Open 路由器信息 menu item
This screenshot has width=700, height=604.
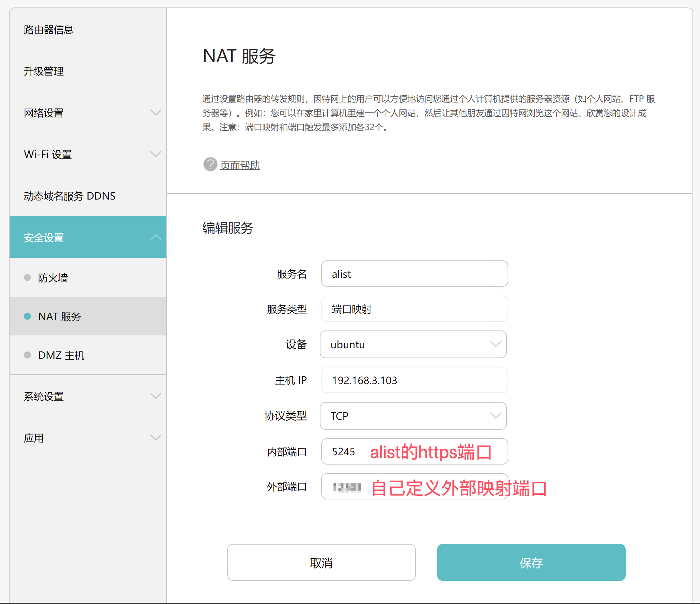(49, 30)
